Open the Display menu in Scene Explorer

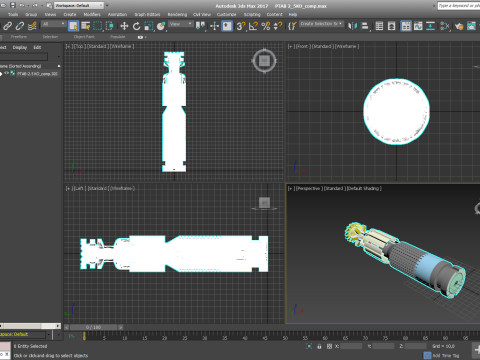20,47
